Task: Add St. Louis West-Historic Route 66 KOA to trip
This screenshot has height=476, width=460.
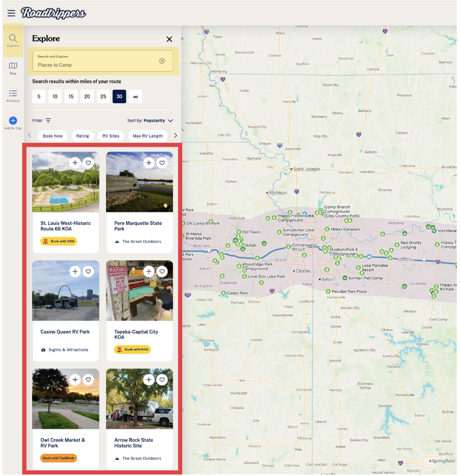Action: coord(75,162)
